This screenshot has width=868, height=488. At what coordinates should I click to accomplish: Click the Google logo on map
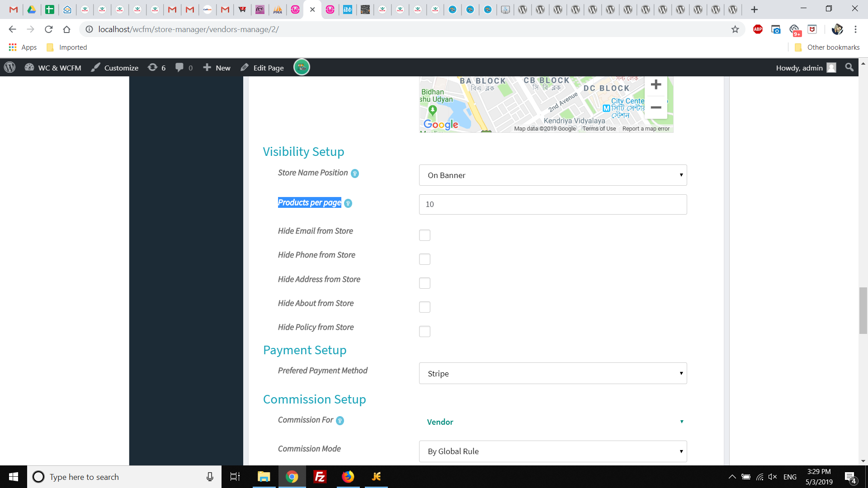pyautogui.click(x=441, y=125)
